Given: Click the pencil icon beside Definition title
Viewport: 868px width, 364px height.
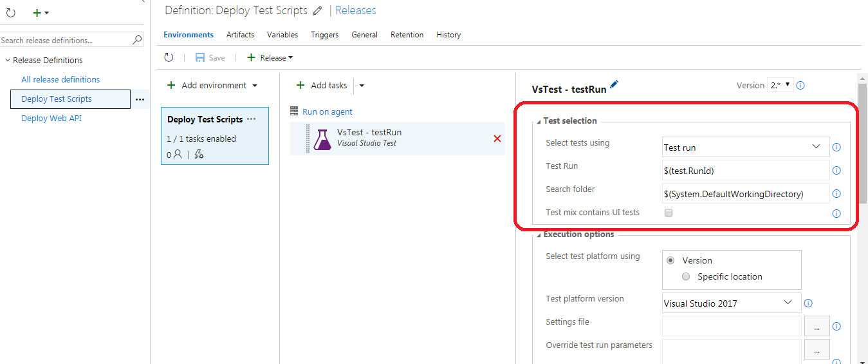Looking at the screenshot, I should [317, 11].
